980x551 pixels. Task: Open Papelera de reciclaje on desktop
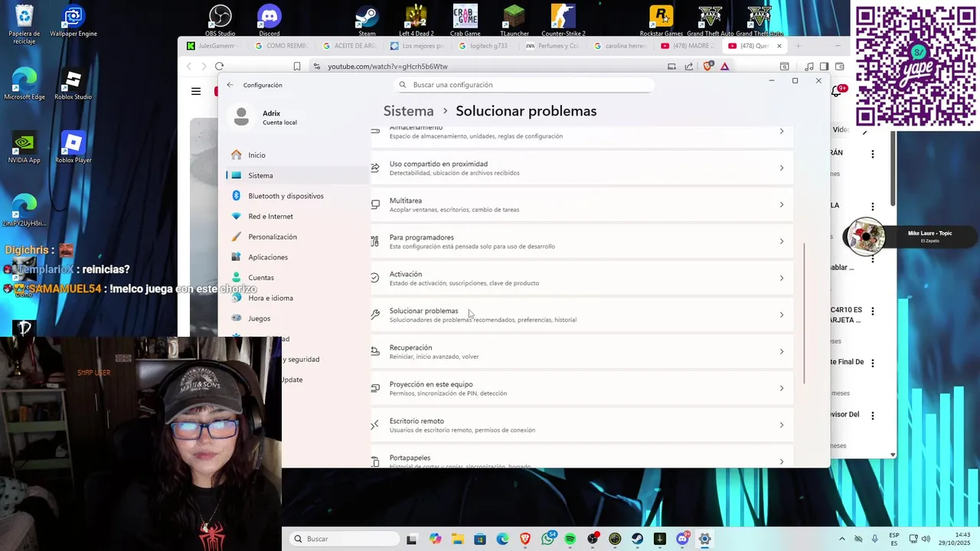24,24
